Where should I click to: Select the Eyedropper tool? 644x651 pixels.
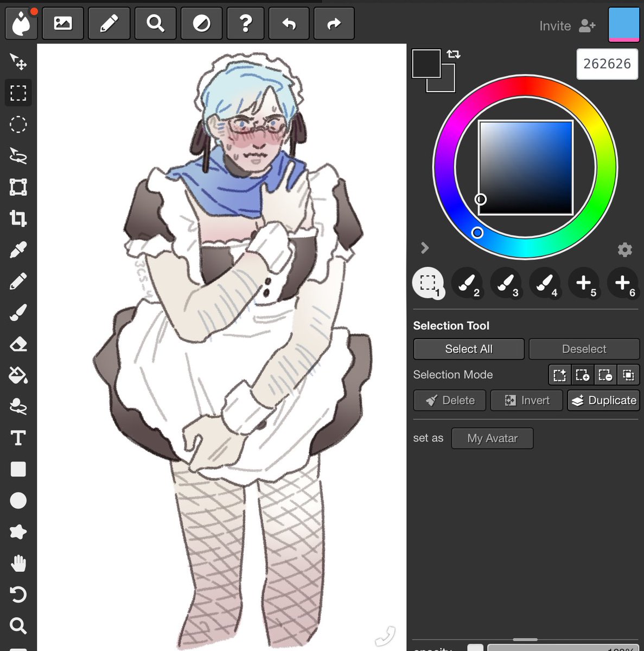18,250
